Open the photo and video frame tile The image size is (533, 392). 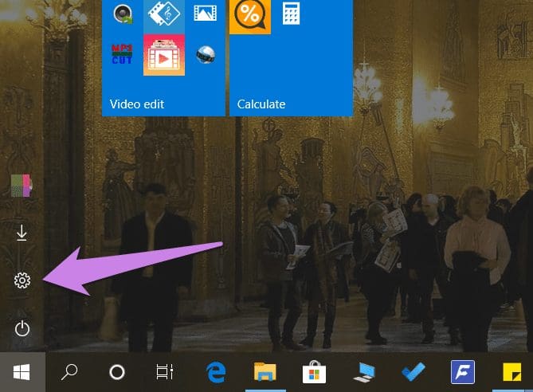point(206,14)
